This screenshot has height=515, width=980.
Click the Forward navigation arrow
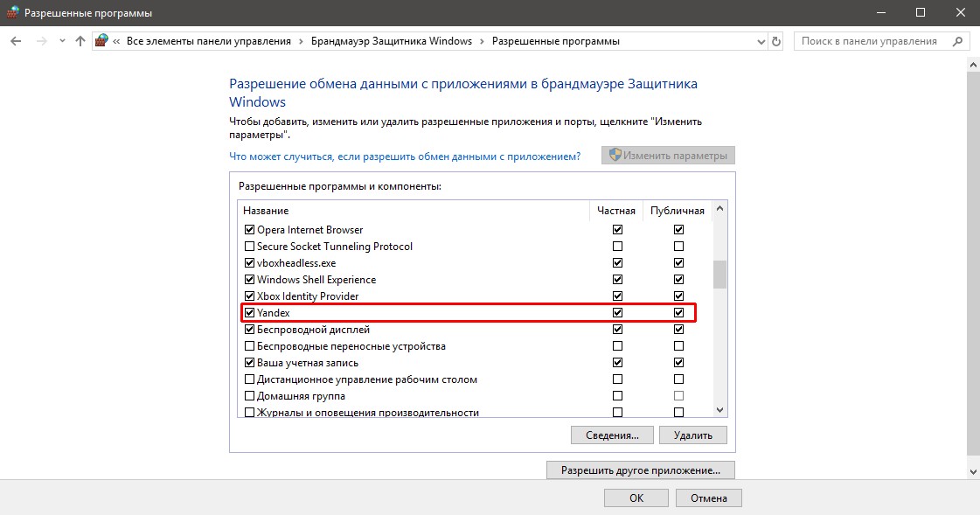click(x=39, y=41)
